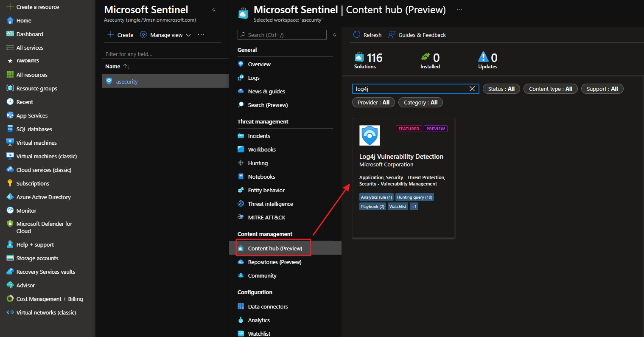
Task: Collapse the Sentinel navigation menu chevron
Action: pos(335,35)
